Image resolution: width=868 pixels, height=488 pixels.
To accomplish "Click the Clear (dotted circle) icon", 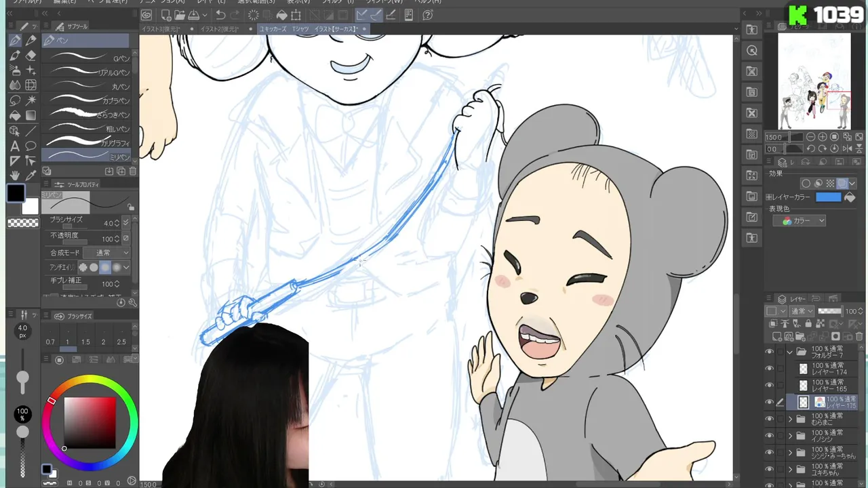I will tap(253, 15).
